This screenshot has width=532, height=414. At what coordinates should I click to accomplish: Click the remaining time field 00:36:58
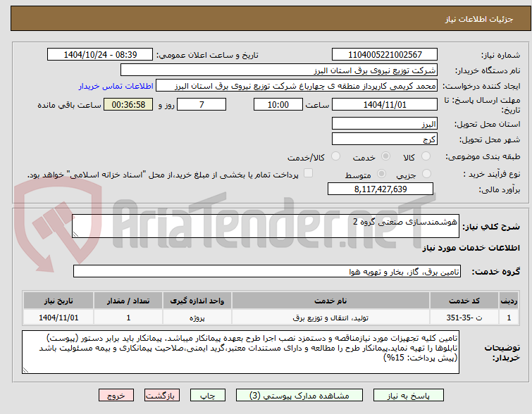(x=128, y=104)
